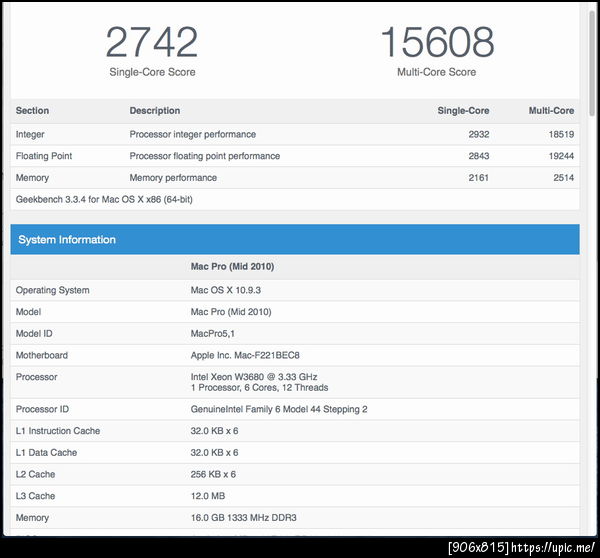Click the '256 KB x 6' value

pos(213,474)
